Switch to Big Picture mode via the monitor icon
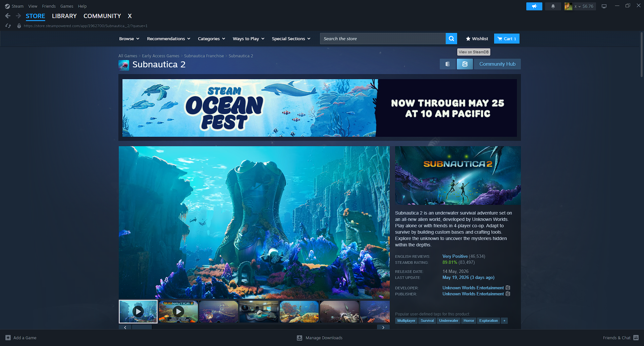 click(x=604, y=6)
